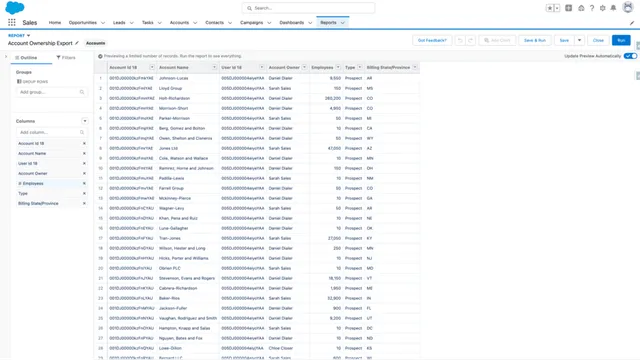Image resolution: width=640 pixels, height=360 pixels.
Task: Go to the Home tab
Action: (55, 22)
